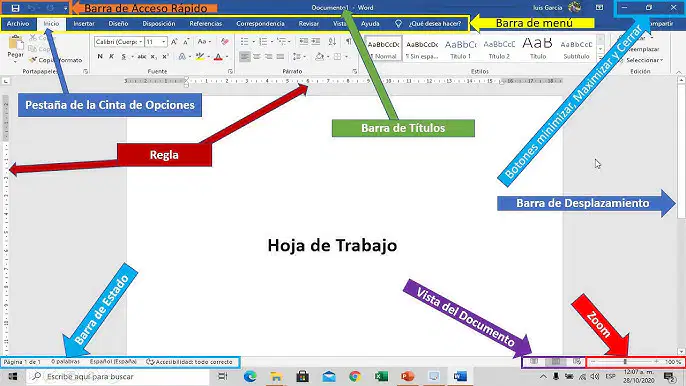Expand the Styles gallery More arrow
686x386 pixels.
click(600, 58)
